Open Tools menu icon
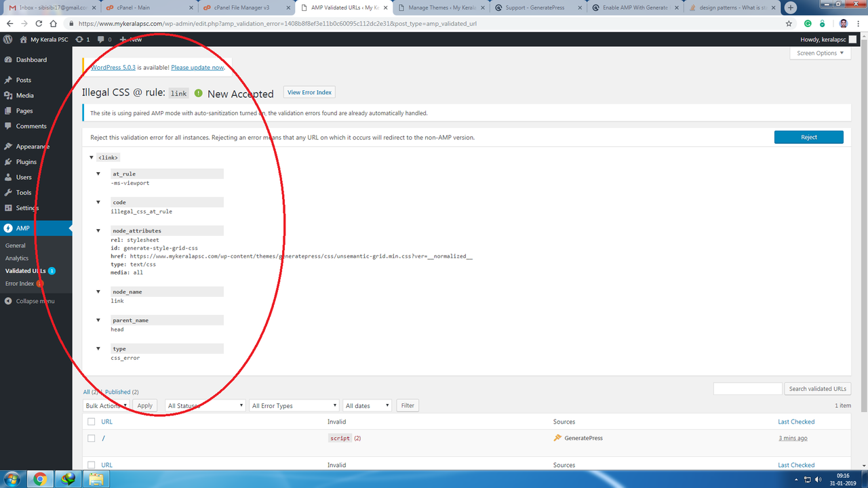 click(x=8, y=192)
